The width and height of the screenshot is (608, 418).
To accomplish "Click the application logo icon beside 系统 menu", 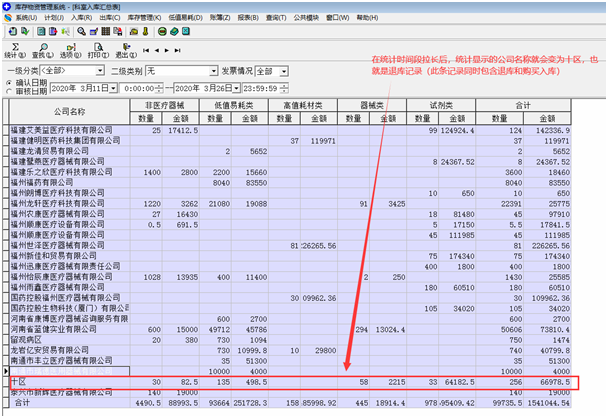I will click(x=8, y=18).
